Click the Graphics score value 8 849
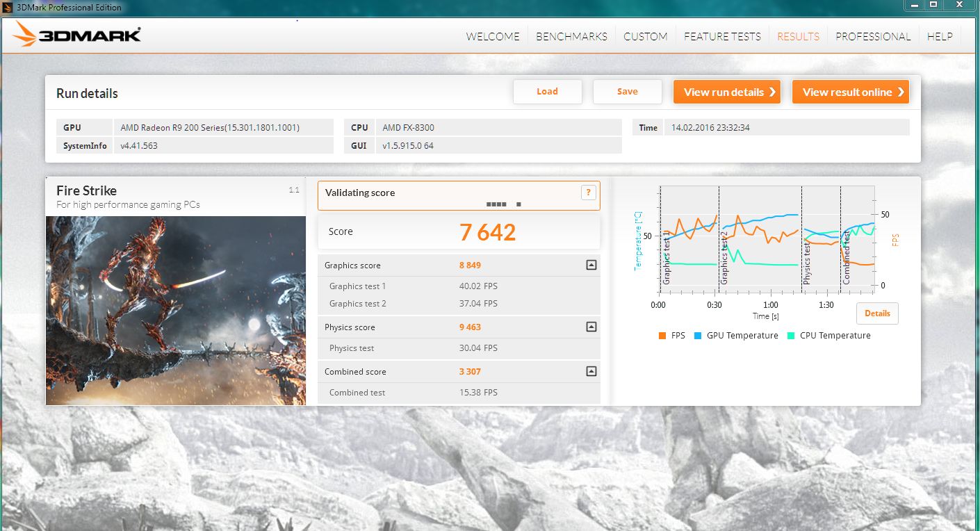The width and height of the screenshot is (980, 531). 470,265
